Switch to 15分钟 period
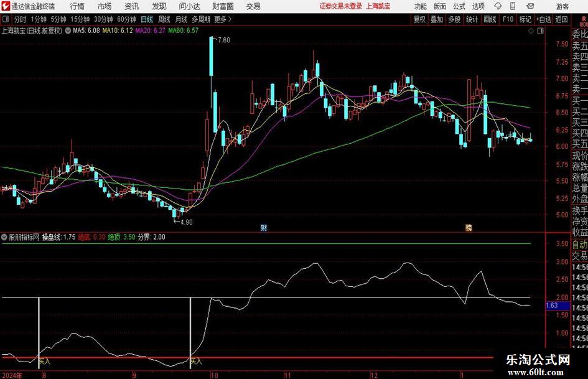This screenshot has height=379, width=588. (80, 19)
